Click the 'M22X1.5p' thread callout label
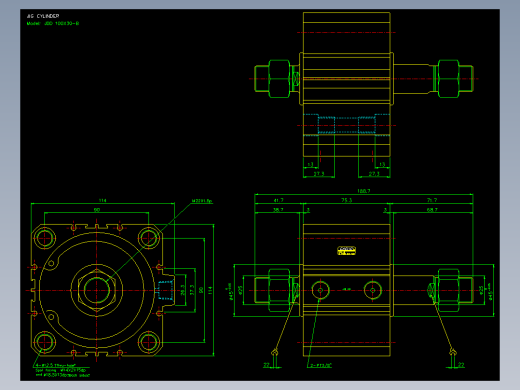This screenshot has height=390, width=520. (202, 201)
